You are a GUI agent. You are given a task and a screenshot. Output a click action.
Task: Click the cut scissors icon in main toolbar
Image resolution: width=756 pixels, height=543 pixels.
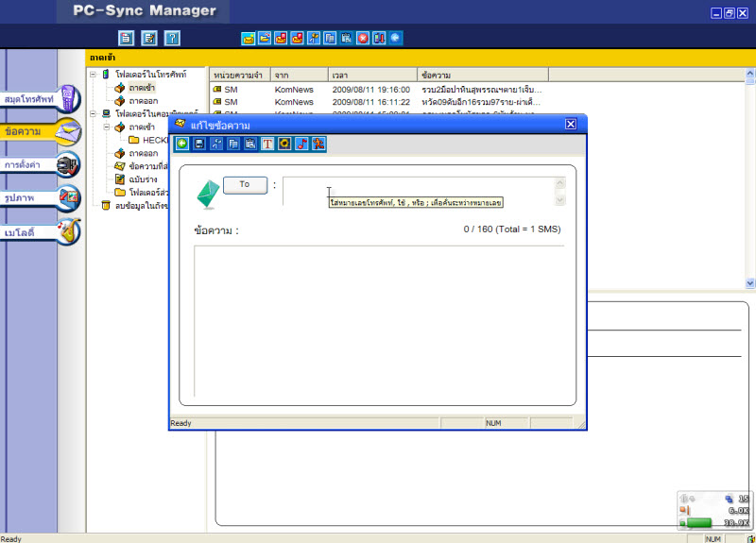tap(314, 38)
